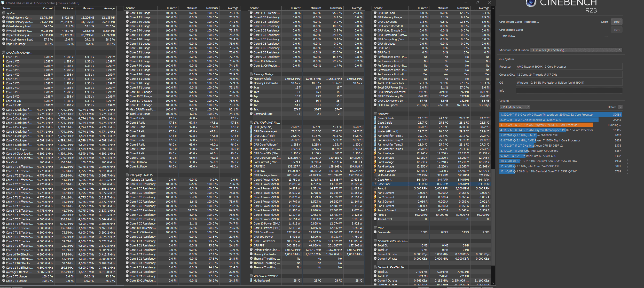Click the Aquaero section header icon
The image size is (644, 288).
click(x=375, y=114)
